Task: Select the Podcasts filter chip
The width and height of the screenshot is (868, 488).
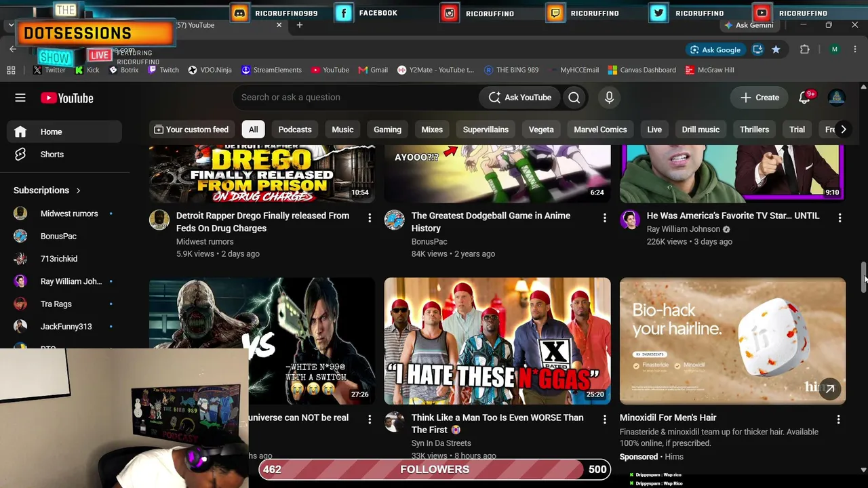Action: click(x=295, y=129)
